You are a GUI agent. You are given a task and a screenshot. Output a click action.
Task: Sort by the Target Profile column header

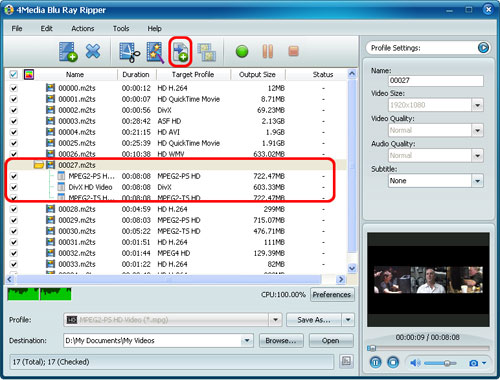193,74
